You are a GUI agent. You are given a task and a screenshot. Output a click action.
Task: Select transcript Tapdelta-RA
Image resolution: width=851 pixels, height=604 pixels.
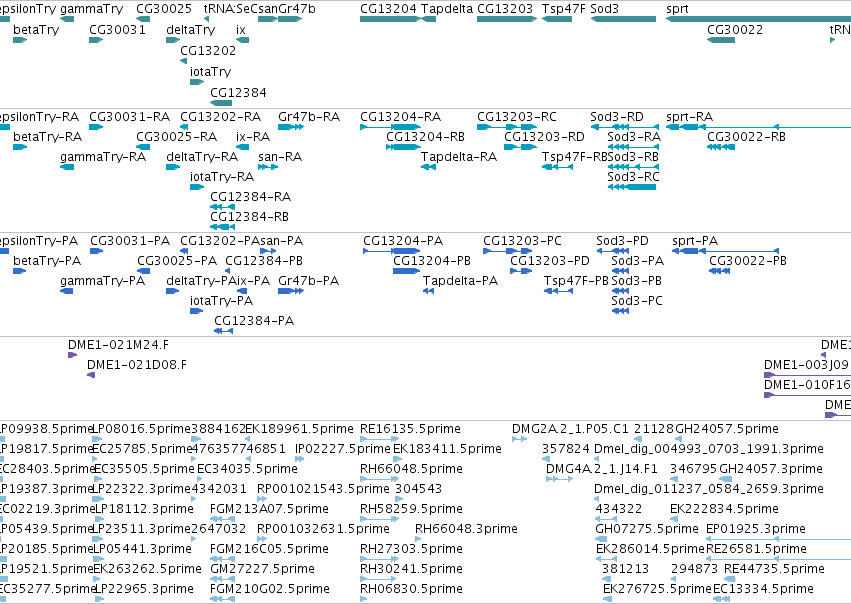tap(428, 167)
